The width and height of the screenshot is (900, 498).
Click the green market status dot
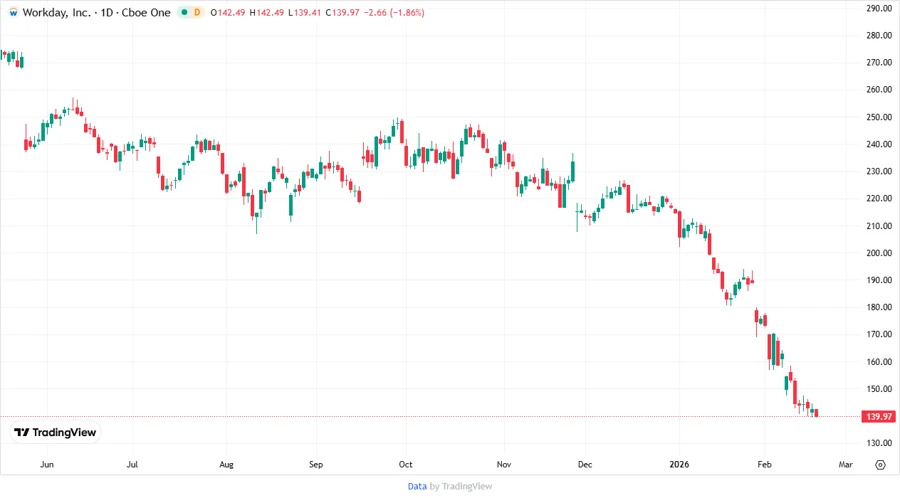click(x=184, y=12)
